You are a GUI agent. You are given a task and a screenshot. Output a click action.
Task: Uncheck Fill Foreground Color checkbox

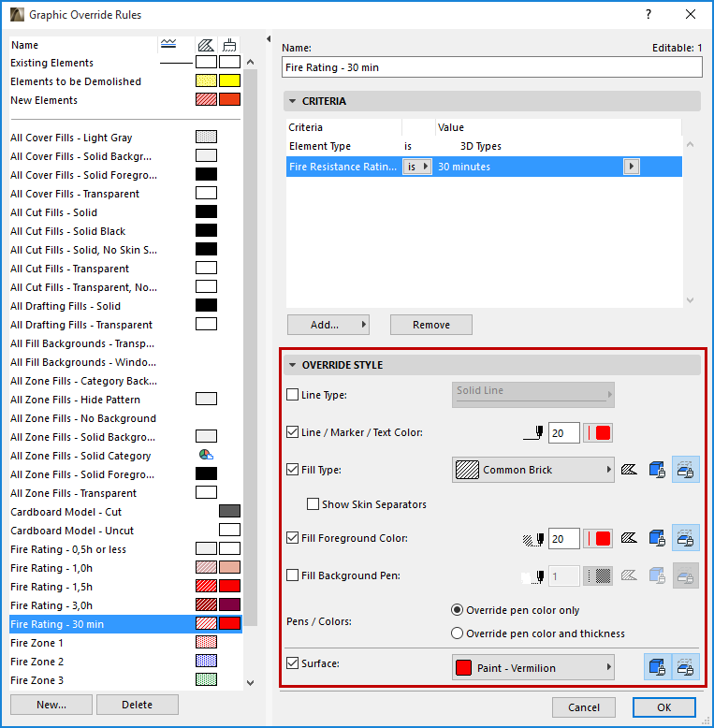tap(293, 538)
